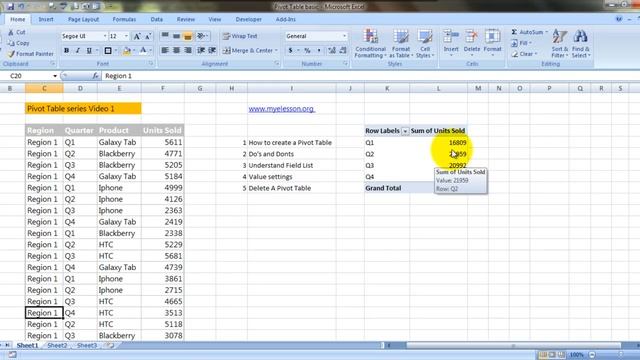Image resolution: width=640 pixels, height=360 pixels.
Task: Decrease indent in Alignment group
Action: coord(201,50)
